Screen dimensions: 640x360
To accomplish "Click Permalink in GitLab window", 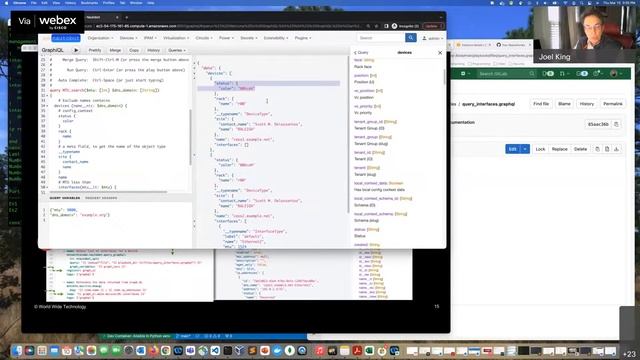I will coord(613,104).
